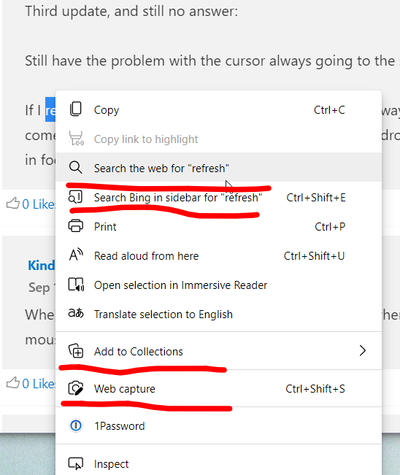Click the Translate selection icon
The height and width of the screenshot is (475, 400).
(76, 313)
